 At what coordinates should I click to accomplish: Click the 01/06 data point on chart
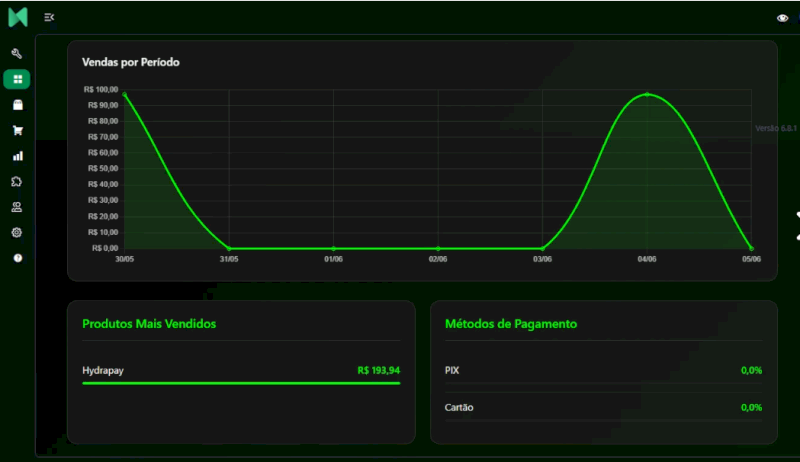point(334,248)
